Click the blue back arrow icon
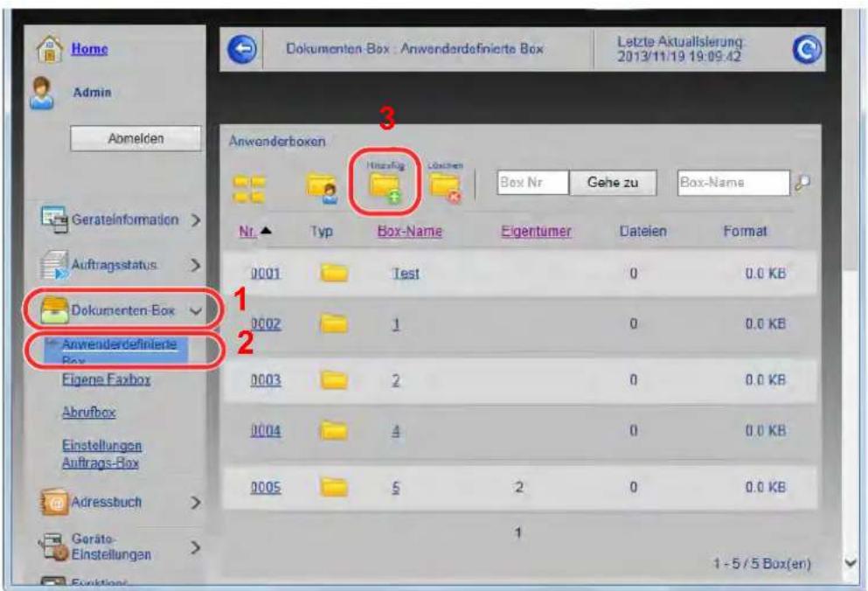Image resolution: width=868 pixels, height=591 pixels. click(x=242, y=49)
